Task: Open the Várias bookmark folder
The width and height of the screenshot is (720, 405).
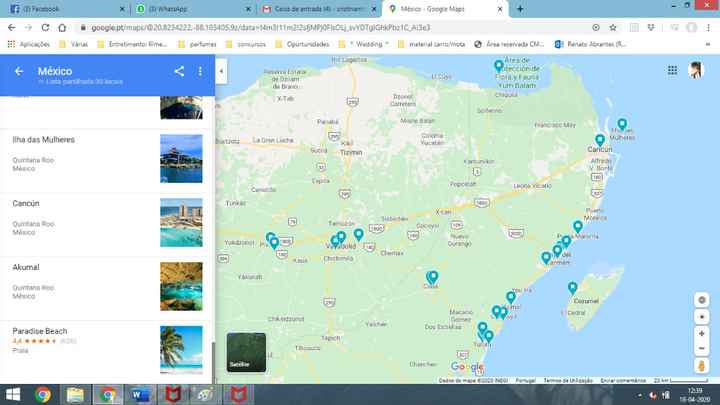Action: (73, 44)
